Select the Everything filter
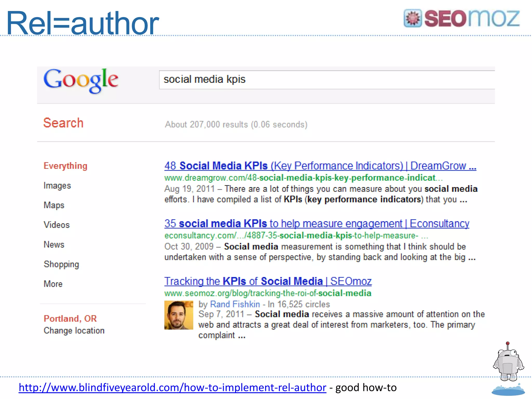 click(65, 166)
